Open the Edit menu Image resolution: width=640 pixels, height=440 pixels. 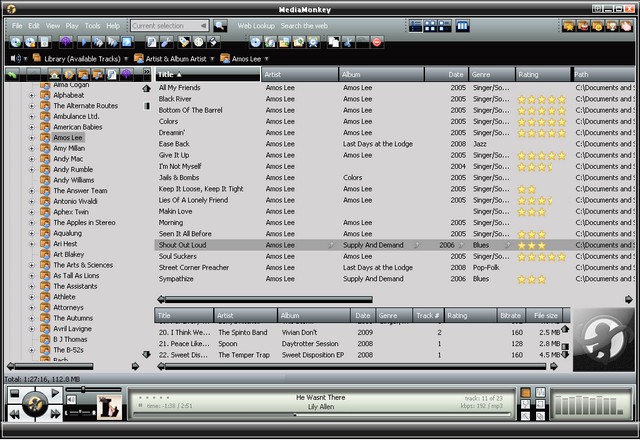[x=34, y=26]
